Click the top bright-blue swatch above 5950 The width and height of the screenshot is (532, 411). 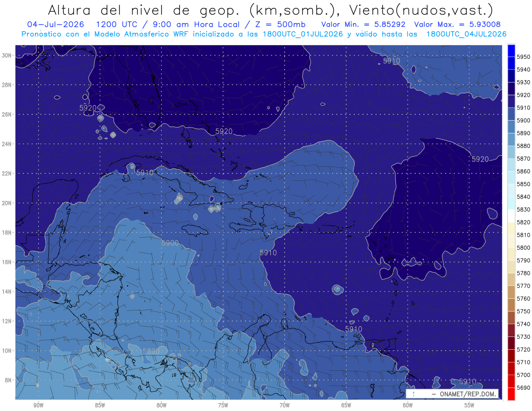click(x=511, y=51)
